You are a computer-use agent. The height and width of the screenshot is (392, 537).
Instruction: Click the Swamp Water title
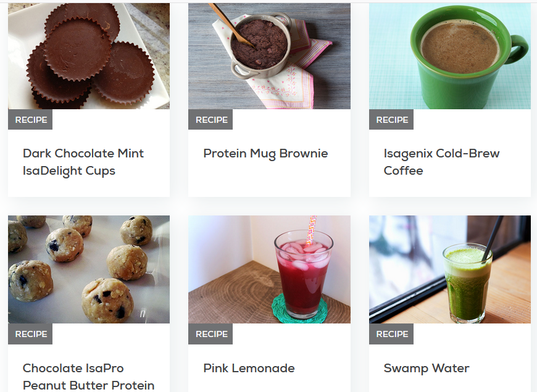[x=427, y=368]
